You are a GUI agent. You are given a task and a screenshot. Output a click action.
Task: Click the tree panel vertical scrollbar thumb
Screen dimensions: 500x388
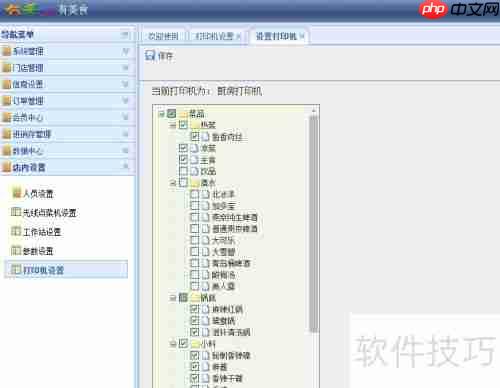[313, 223]
